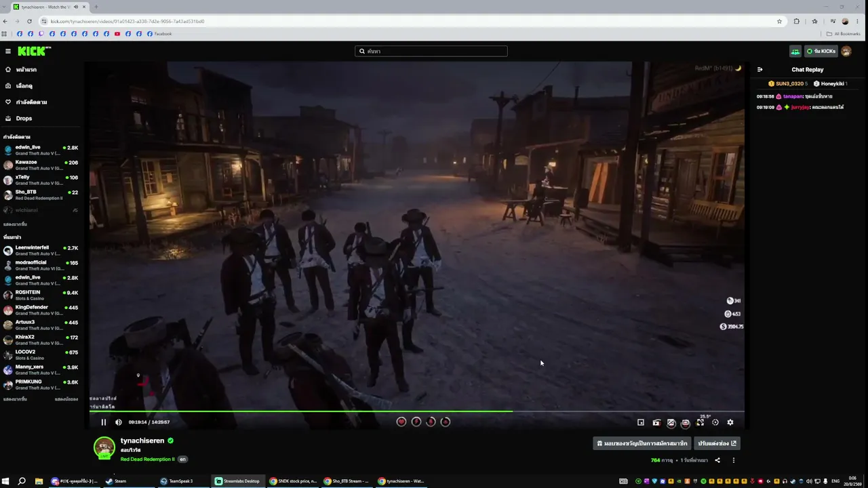Click the customize channel button

[717, 443]
